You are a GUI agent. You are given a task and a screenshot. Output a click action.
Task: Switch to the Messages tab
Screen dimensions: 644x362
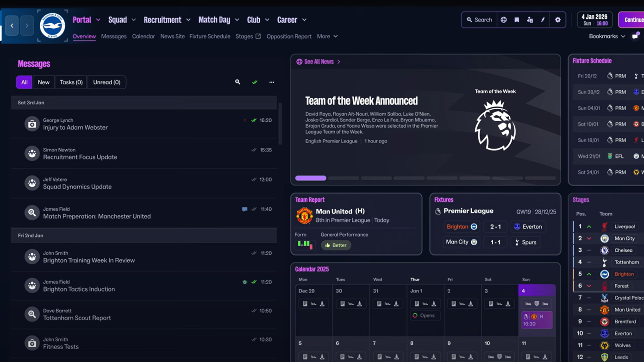point(114,36)
